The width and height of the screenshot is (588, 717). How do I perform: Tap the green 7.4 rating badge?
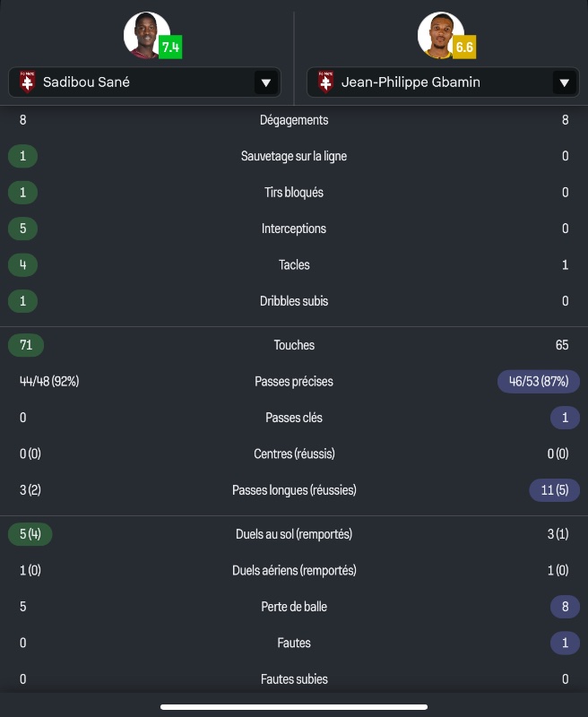(x=170, y=47)
